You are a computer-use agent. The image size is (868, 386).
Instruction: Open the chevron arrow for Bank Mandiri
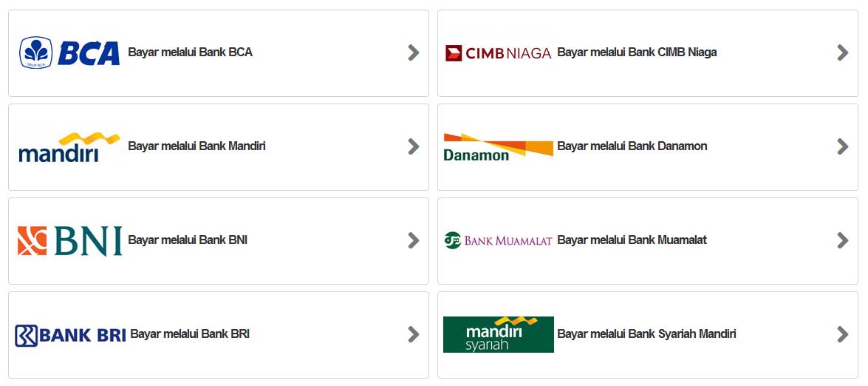(x=413, y=146)
